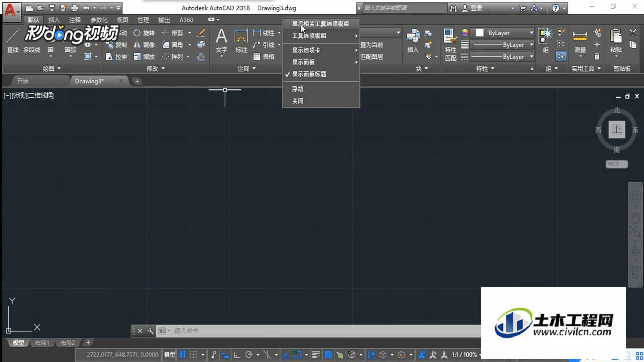Expand the Block (块) panel
This screenshot has height=362, width=644.
click(x=422, y=69)
